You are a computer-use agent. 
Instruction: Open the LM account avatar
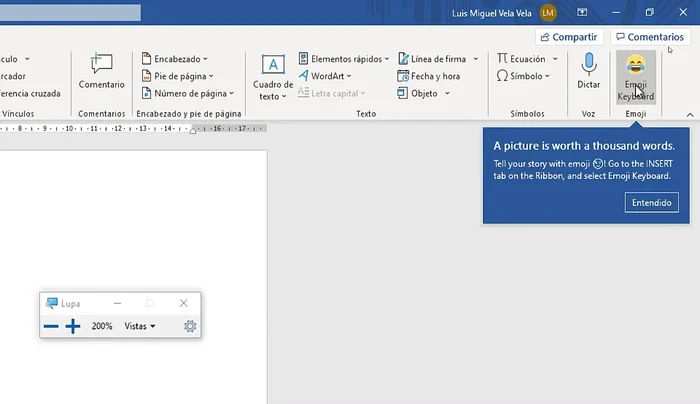548,13
